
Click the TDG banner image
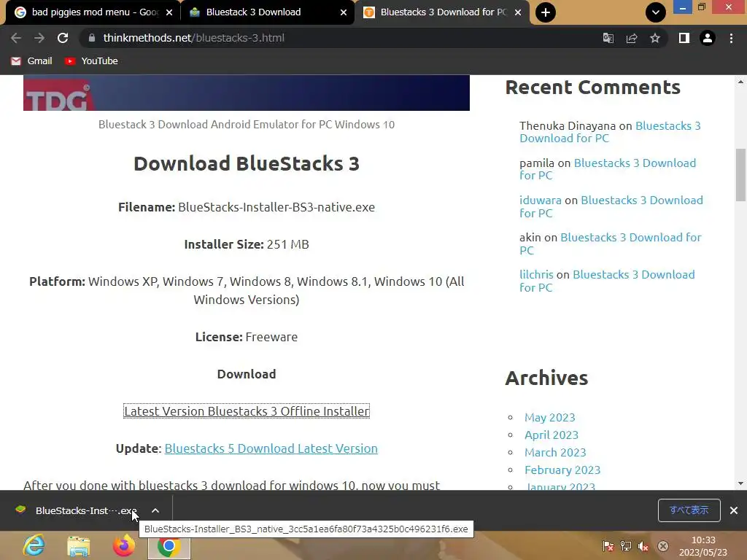point(247,93)
